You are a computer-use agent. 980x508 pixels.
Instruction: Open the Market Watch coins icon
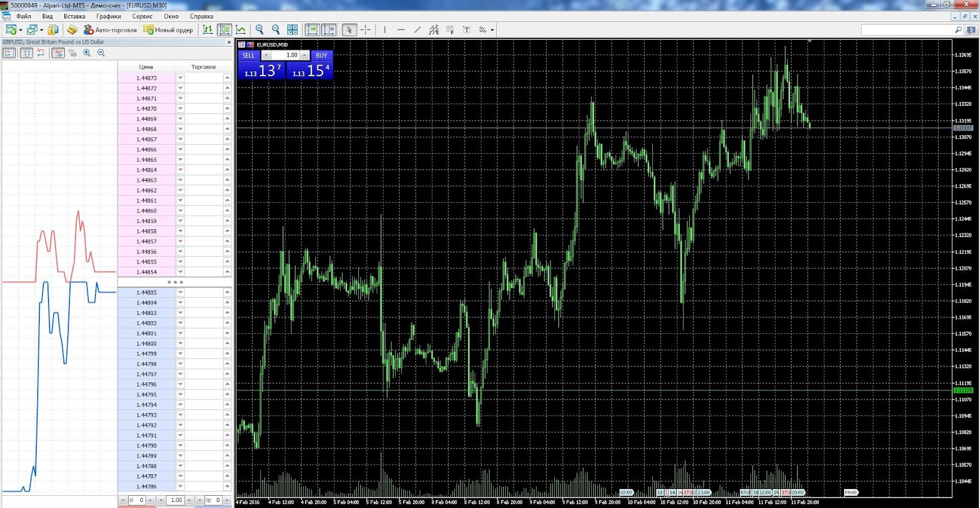(53, 29)
